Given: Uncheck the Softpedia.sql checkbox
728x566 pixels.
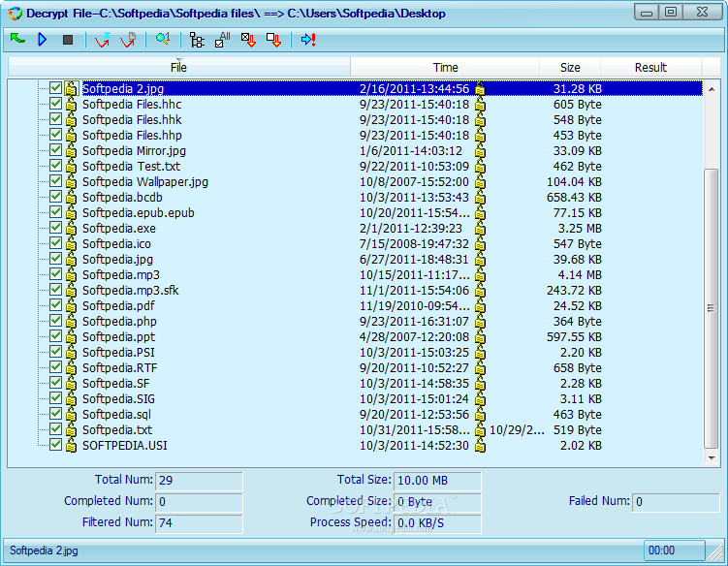Looking at the screenshot, I should coord(55,413).
